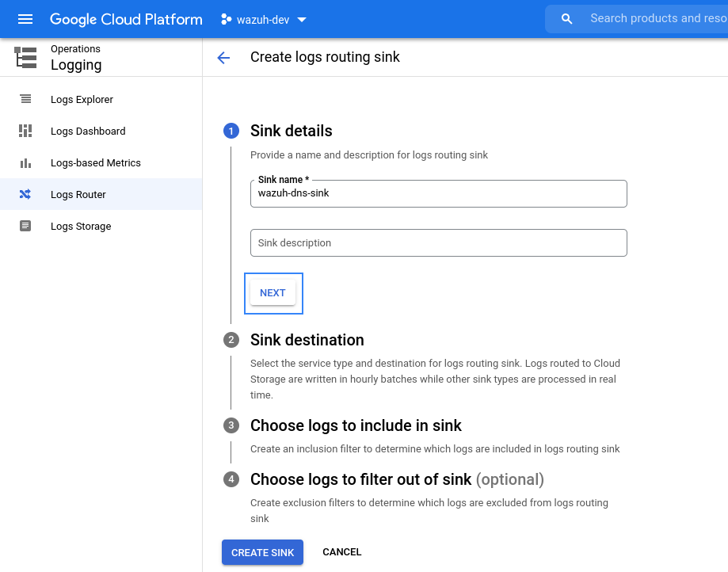
Task: Click the Operations Logging product icon
Action: [x=25, y=58]
